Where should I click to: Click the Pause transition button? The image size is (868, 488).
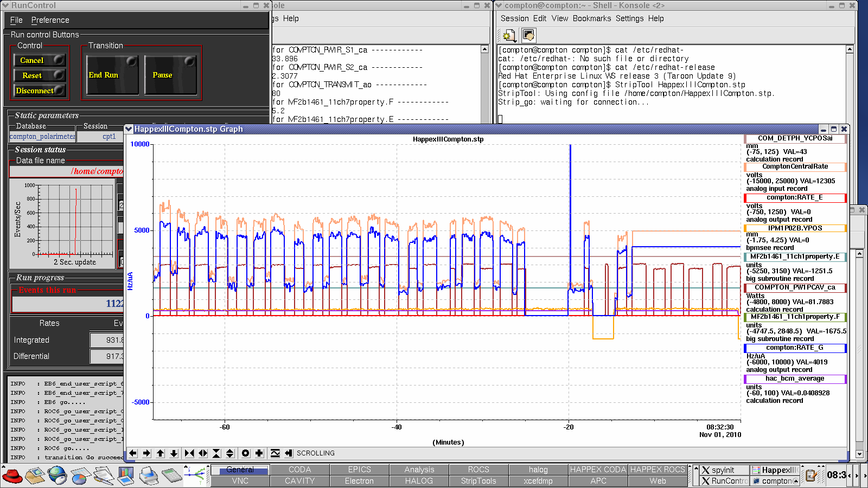pos(170,75)
